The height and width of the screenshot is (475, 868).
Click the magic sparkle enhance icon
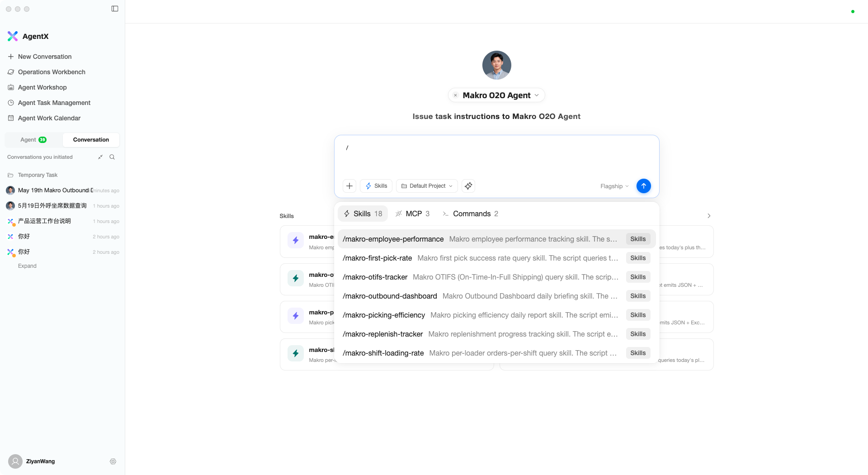pyautogui.click(x=468, y=186)
